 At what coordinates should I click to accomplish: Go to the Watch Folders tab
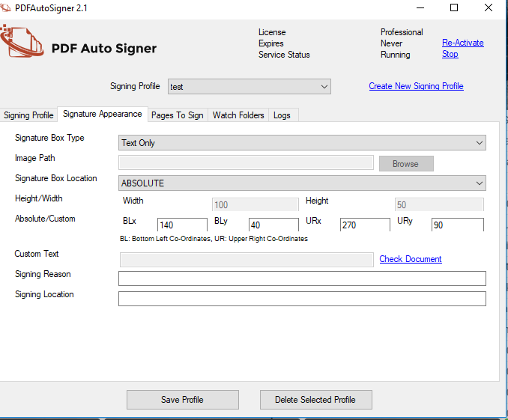(x=238, y=115)
